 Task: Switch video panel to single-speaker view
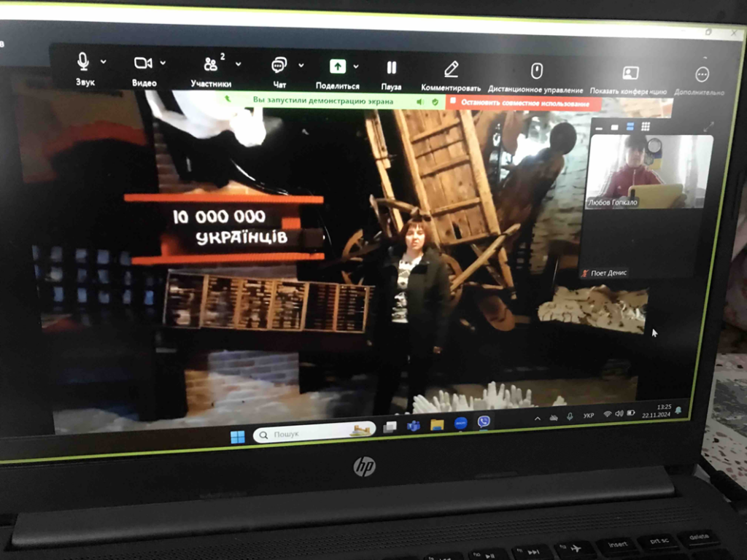(x=614, y=127)
